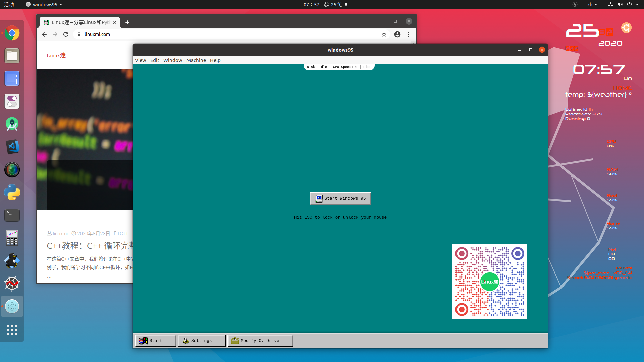Open the camera lens app in dock
Screen dimensions: 644x362
pos(12,170)
